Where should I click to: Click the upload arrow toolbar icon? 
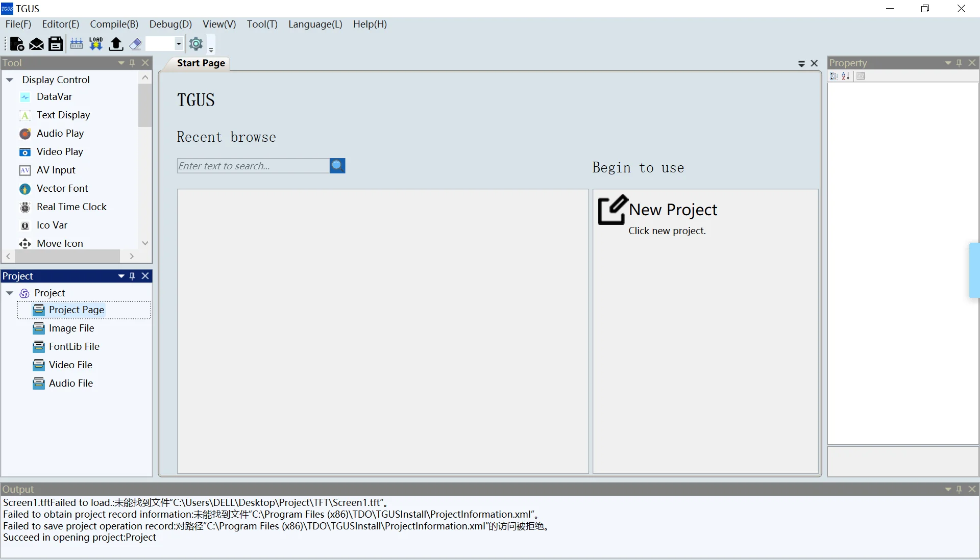[x=116, y=44]
